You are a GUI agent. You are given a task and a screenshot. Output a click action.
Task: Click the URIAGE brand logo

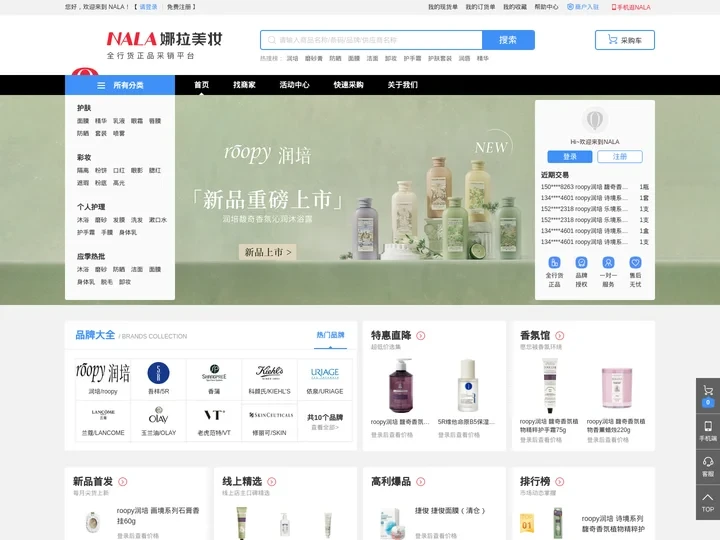(325, 373)
